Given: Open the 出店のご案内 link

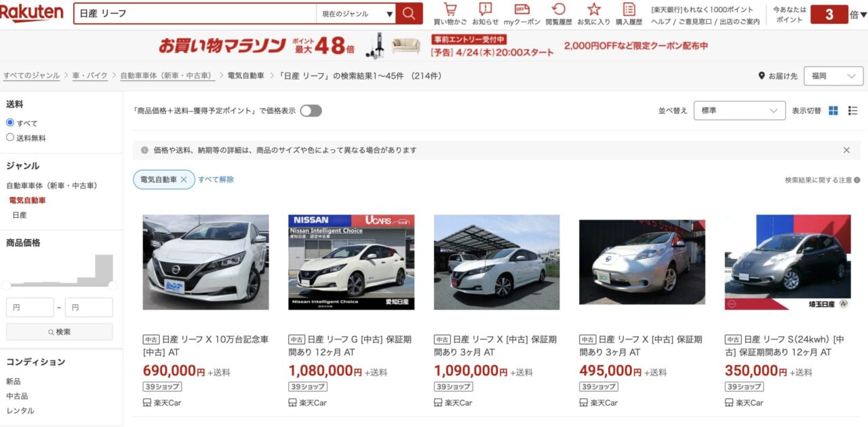Looking at the screenshot, I should [740, 22].
